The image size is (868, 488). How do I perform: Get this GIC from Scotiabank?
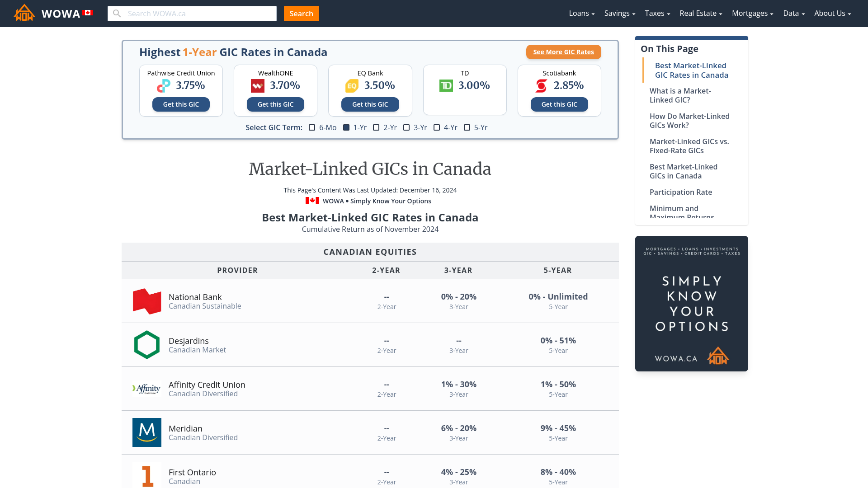tap(559, 104)
